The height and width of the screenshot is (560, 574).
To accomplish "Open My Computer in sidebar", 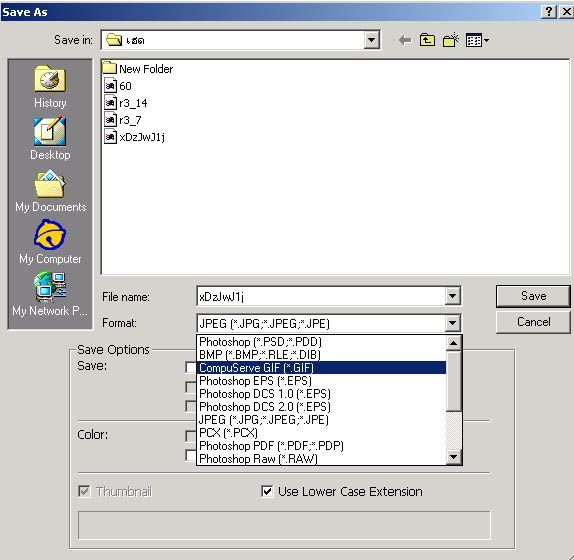I will click(x=50, y=242).
